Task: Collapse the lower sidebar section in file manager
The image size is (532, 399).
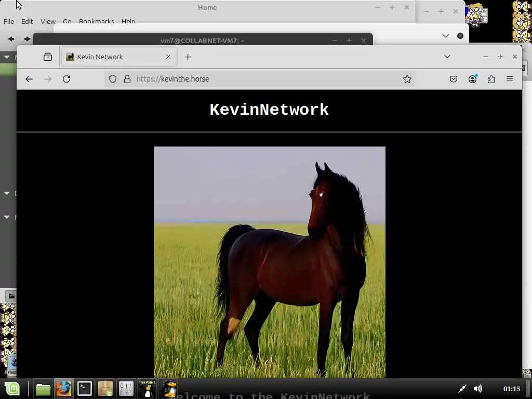Action: click(x=7, y=217)
